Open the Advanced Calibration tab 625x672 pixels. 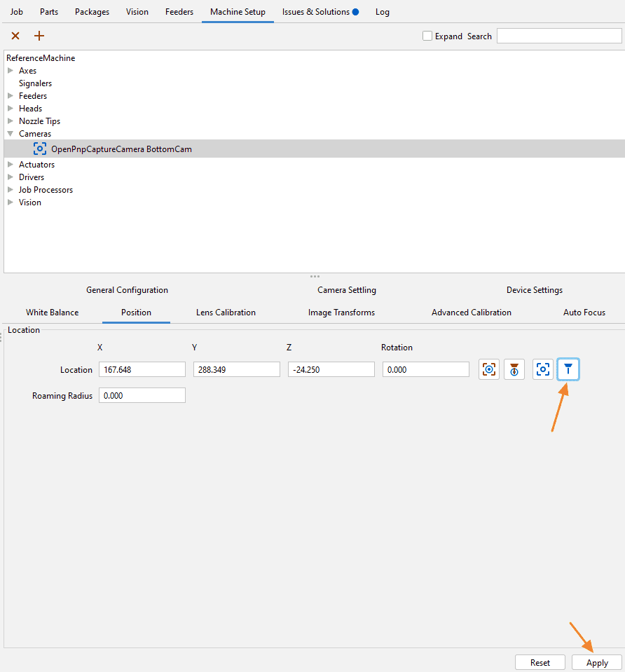click(x=471, y=313)
